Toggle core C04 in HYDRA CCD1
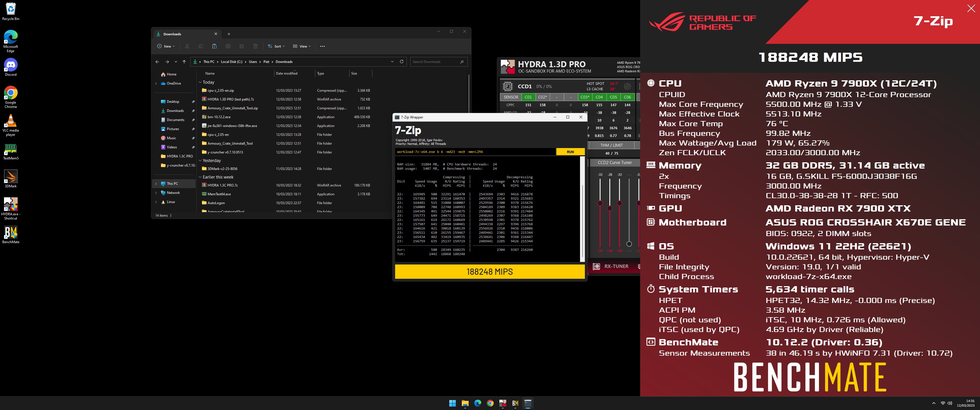 [599, 97]
